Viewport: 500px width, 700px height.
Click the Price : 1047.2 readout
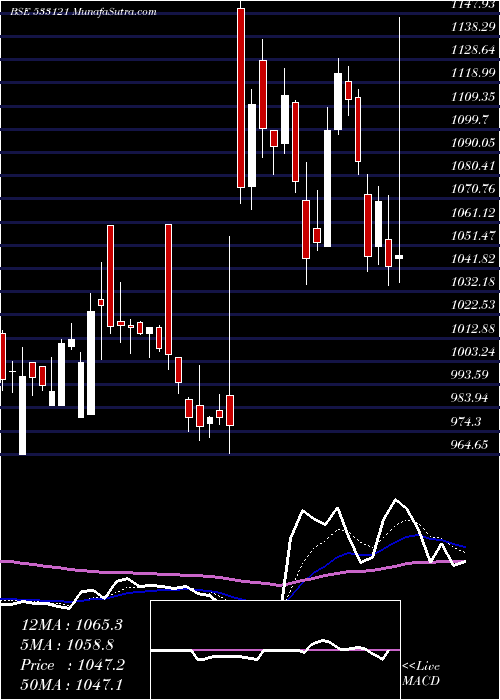pyautogui.click(x=72, y=665)
